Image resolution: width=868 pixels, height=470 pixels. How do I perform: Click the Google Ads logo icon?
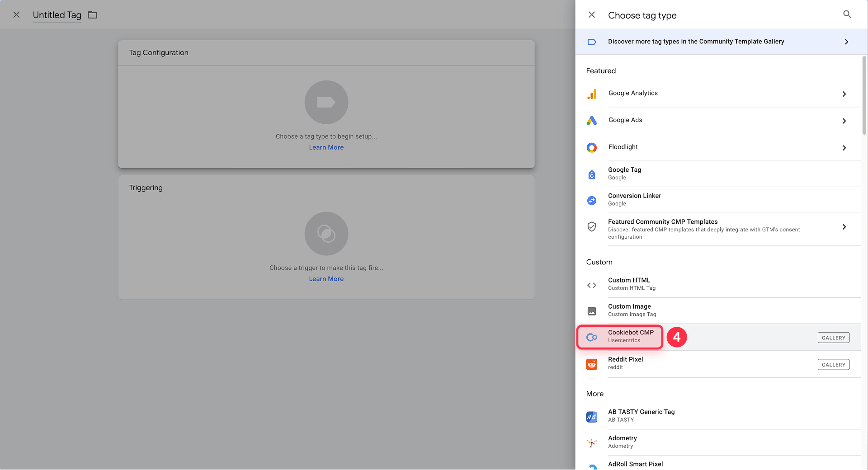[x=592, y=121]
